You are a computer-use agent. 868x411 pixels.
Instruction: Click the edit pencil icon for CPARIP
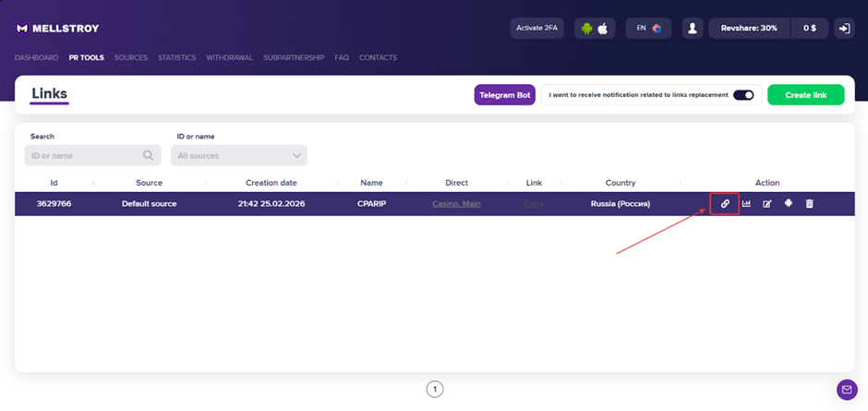[767, 203]
